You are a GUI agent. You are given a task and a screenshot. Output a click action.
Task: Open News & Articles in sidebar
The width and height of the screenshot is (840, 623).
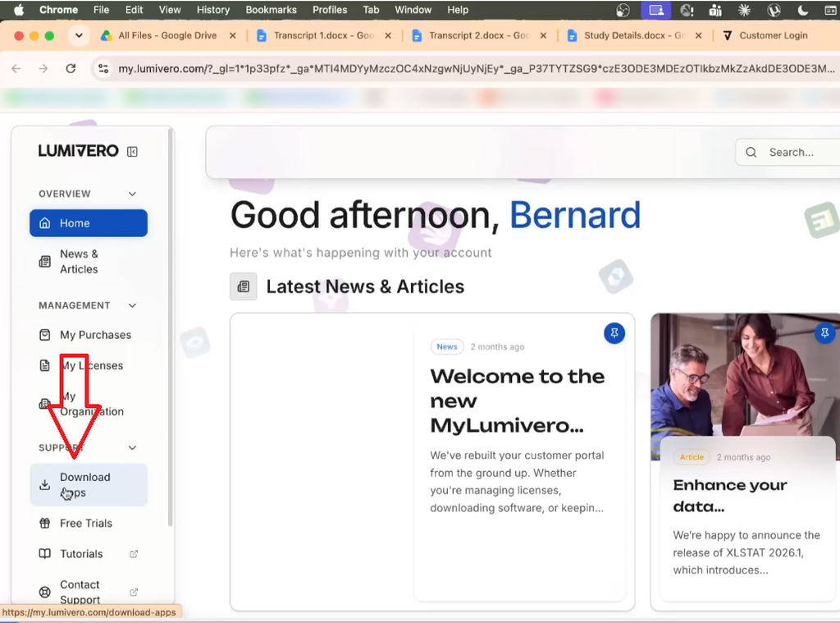[89, 262]
